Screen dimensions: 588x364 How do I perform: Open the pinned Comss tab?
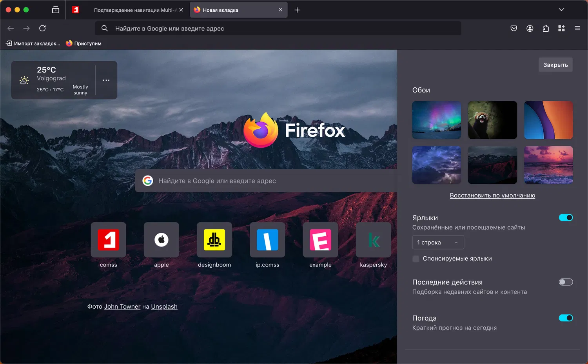[76, 10]
